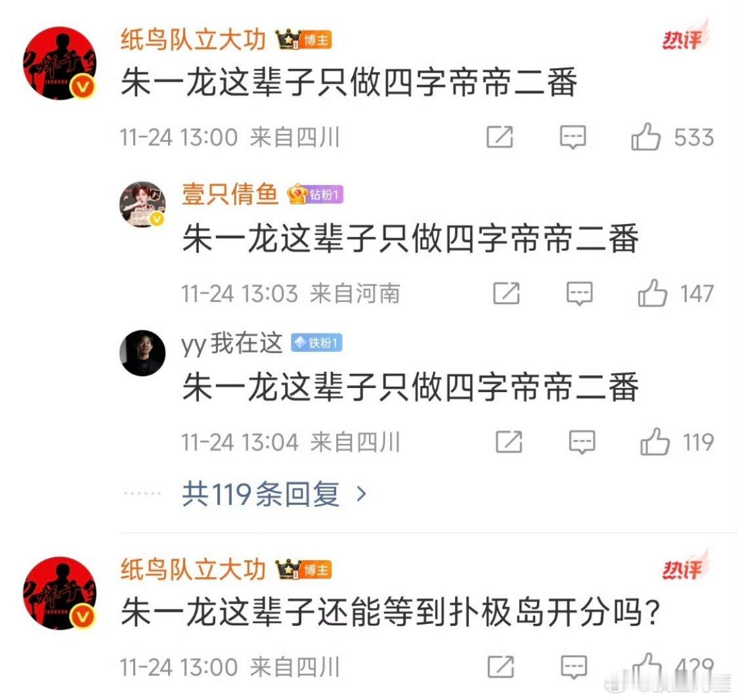Image resolution: width=738 pixels, height=700 pixels.
Task: Comment on 壹只倩鱼's 13:03 reply
Action: [x=579, y=294]
